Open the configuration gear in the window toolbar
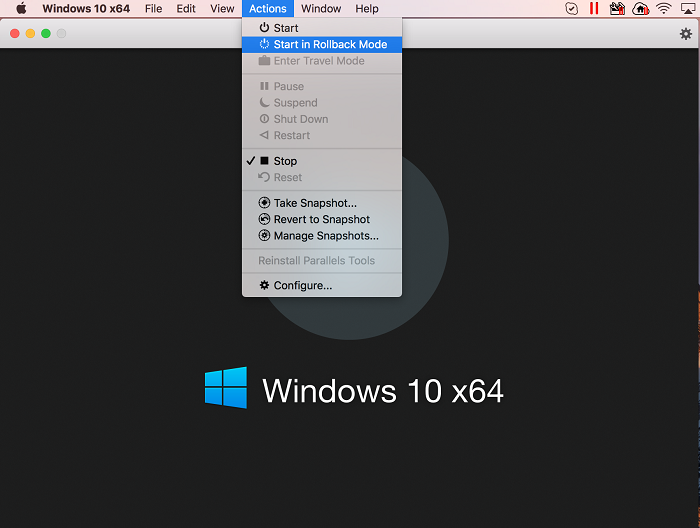The width and height of the screenshot is (700, 528). [685, 34]
